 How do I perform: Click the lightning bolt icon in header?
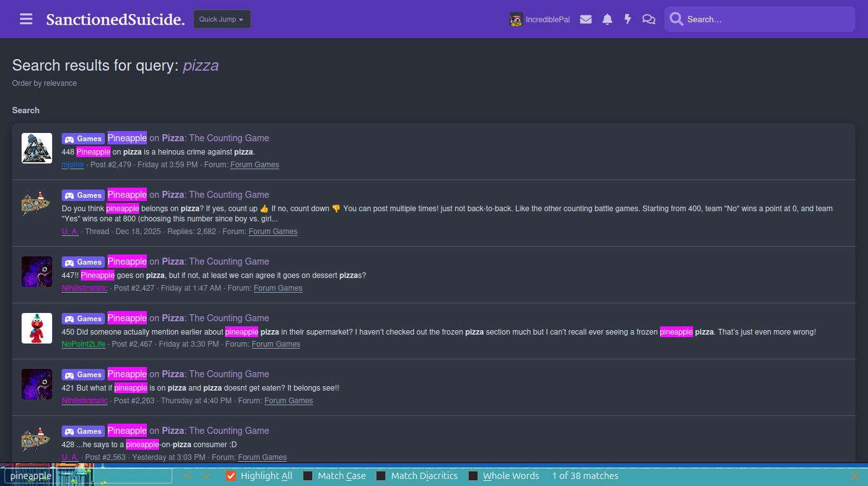628,19
